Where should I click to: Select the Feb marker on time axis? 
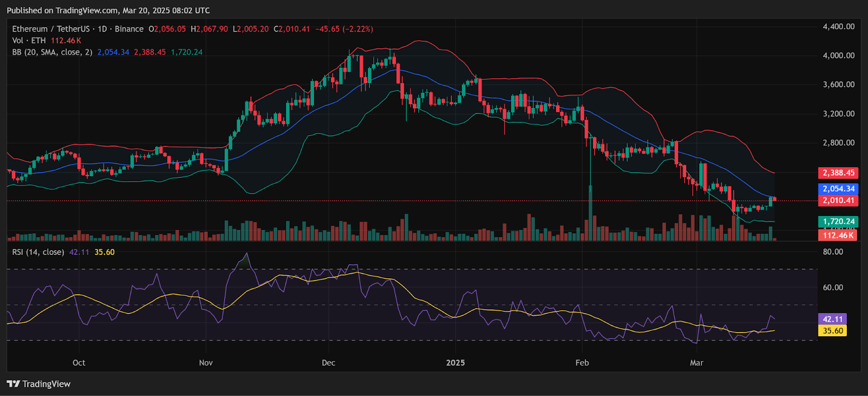582,363
